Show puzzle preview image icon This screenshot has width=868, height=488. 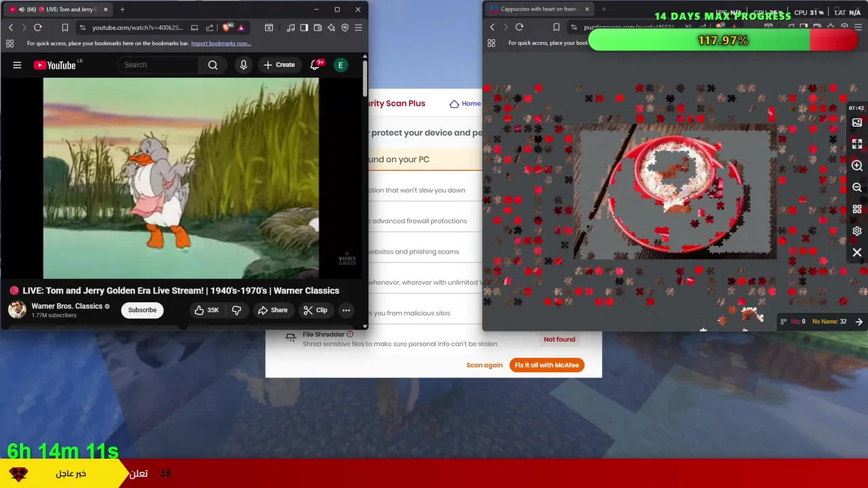tap(857, 123)
